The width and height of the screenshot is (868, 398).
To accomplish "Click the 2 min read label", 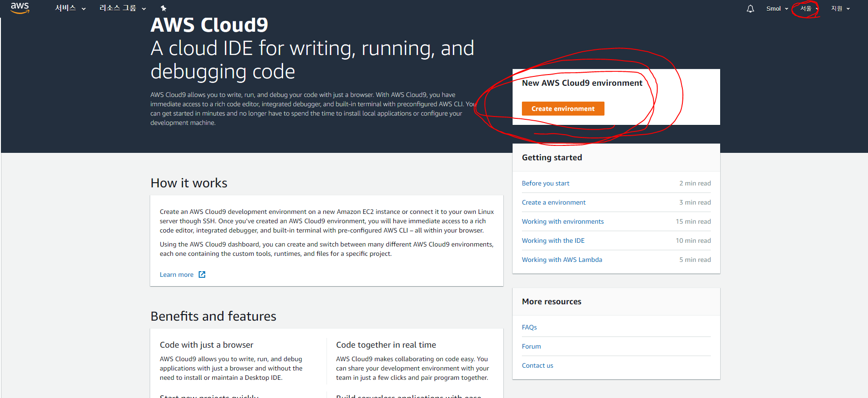I will [x=695, y=183].
